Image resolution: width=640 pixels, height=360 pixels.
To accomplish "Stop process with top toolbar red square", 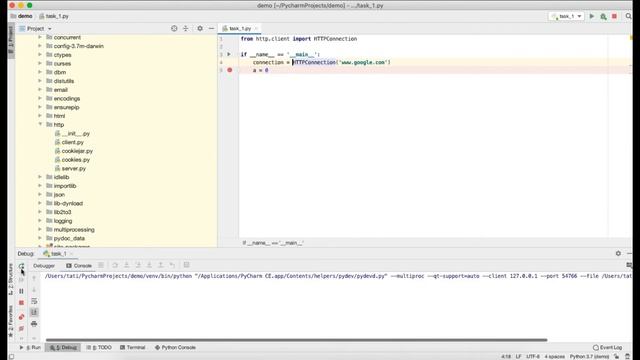I will 614,16.
